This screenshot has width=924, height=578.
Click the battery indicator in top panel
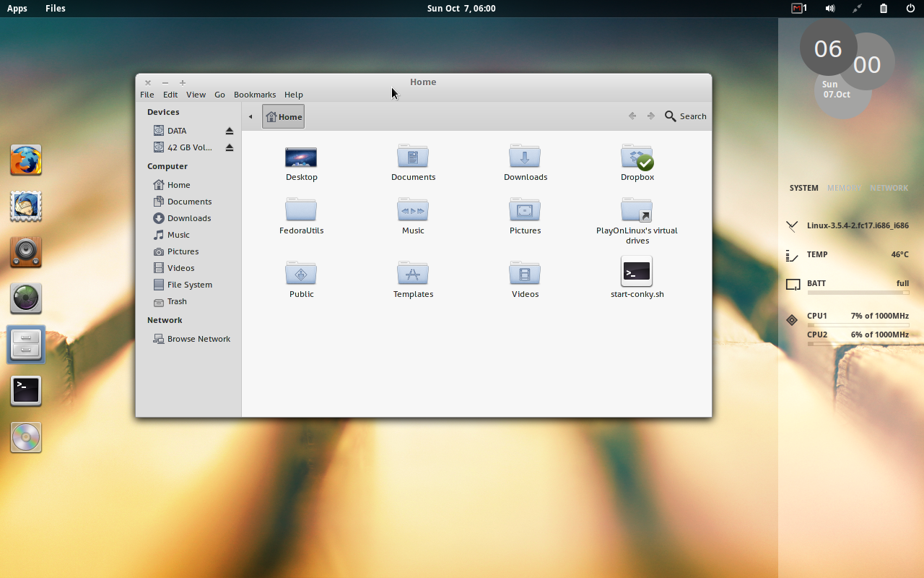[x=884, y=9]
